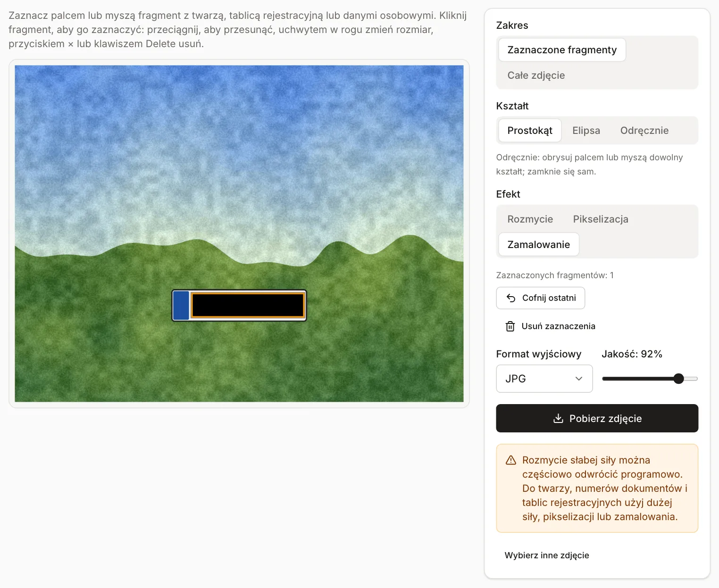Image resolution: width=719 pixels, height=588 pixels.
Task: Select the black painted-over rectangle on the photo
Action: (x=248, y=305)
